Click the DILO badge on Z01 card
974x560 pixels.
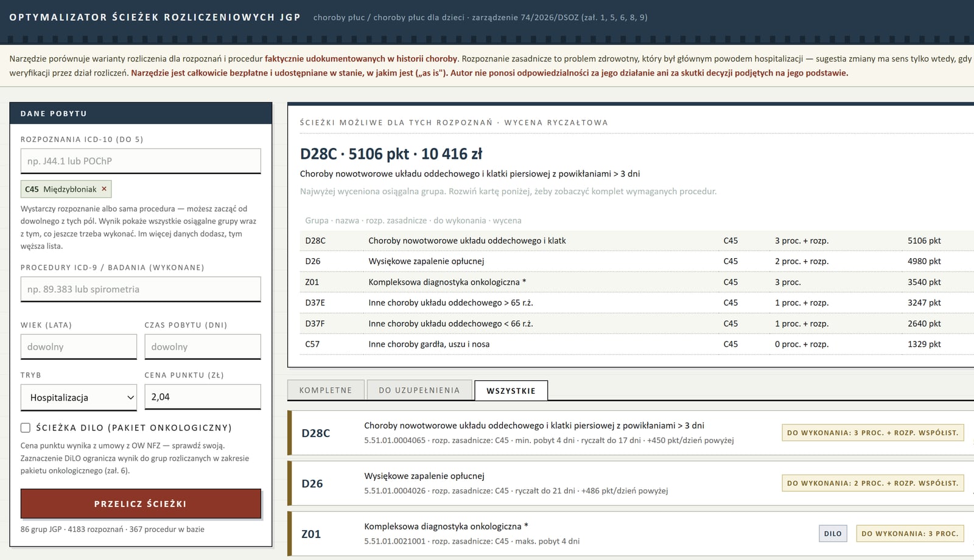(833, 534)
